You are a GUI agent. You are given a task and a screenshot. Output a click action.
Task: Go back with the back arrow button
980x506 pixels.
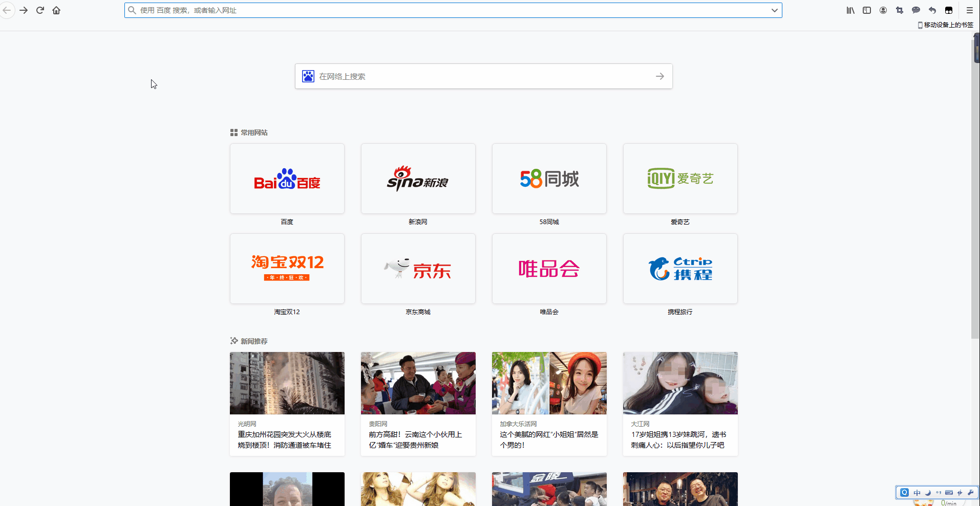tap(7, 10)
